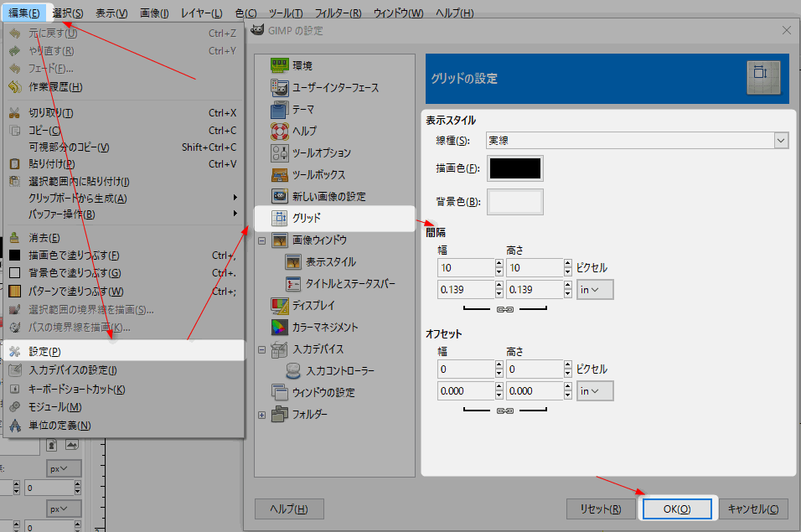Click the 設定 wrench icon in the Edit menu

pyautogui.click(x=15, y=351)
